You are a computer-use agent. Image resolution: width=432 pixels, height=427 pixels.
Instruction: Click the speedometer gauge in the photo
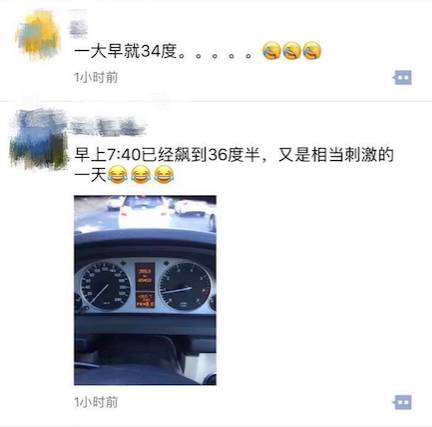[105, 286]
